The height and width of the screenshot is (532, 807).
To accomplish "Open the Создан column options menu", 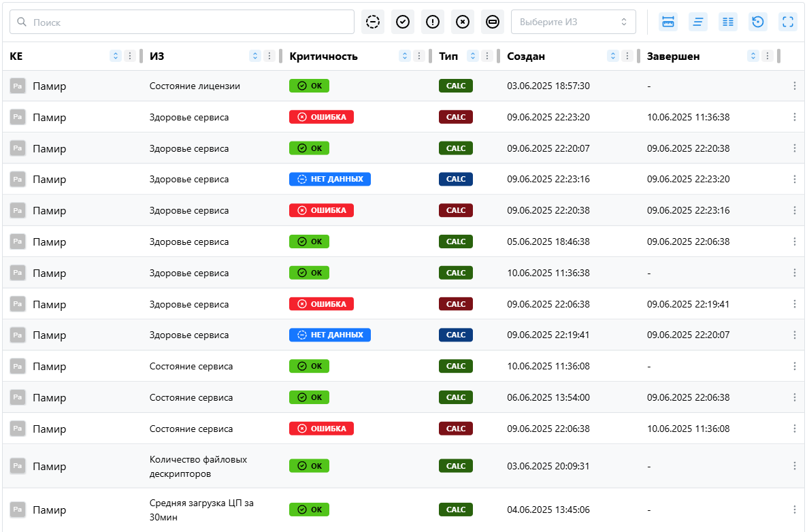I will coord(627,56).
